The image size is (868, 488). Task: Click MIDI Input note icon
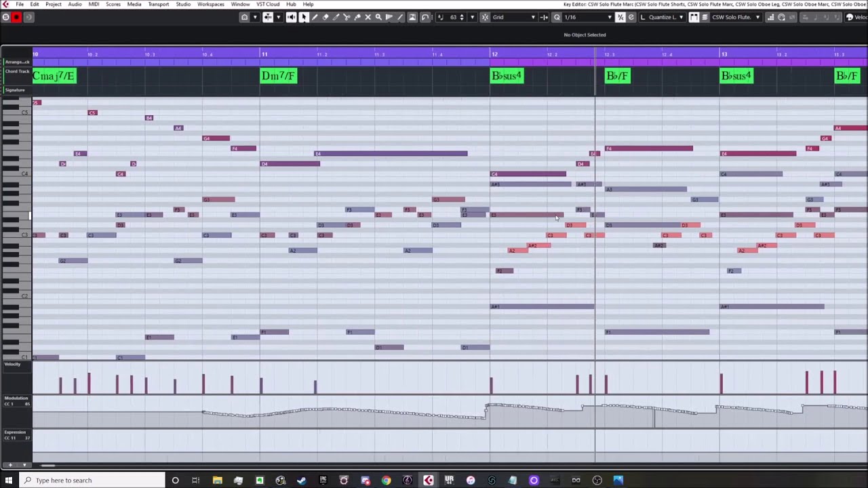781,17
